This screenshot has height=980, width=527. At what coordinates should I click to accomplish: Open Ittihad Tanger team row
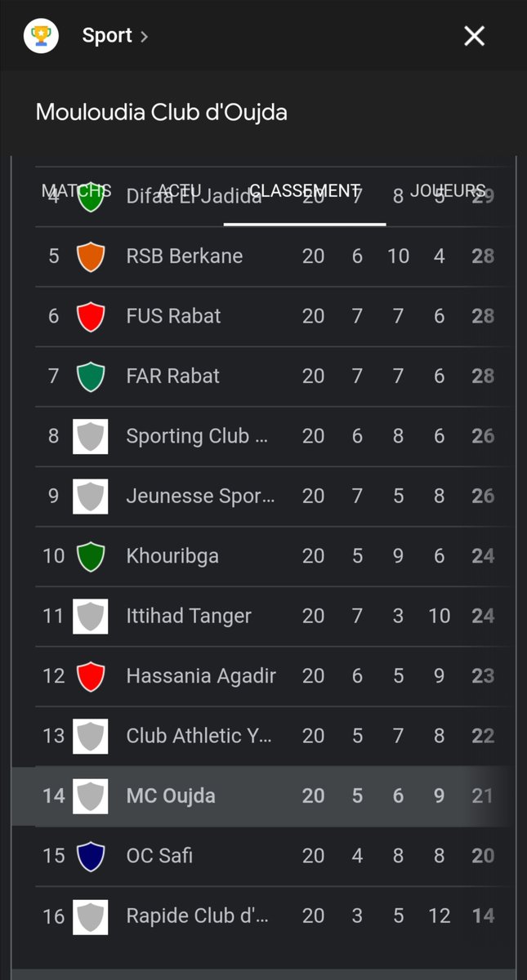263,616
